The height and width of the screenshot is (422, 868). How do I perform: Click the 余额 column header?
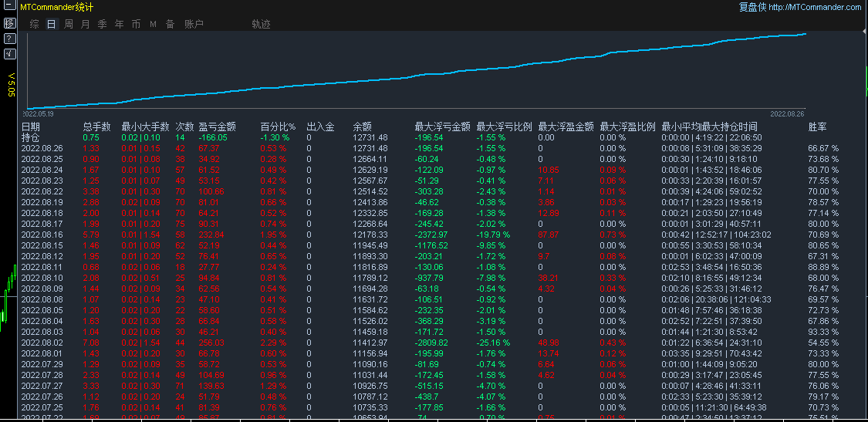[x=363, y=127]
